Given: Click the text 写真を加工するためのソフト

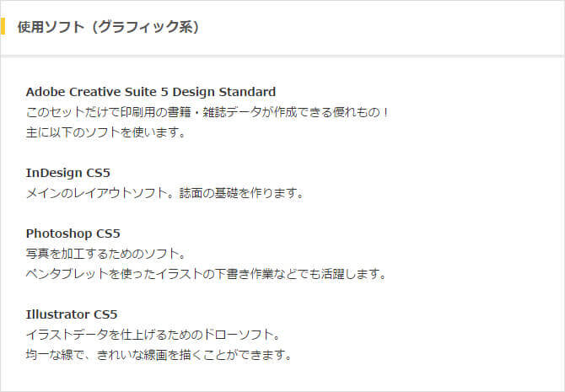Looking at the screenshot, I should (x=105, y=254).
